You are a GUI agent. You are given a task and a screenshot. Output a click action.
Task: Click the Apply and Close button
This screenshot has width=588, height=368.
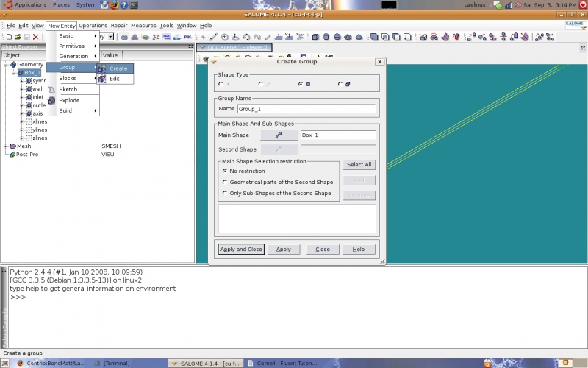point(241,250)
